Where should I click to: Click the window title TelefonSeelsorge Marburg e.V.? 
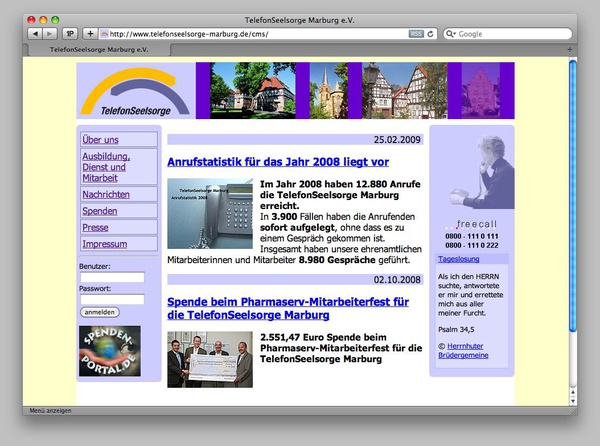pyautogui.click(x=300, y=20)
